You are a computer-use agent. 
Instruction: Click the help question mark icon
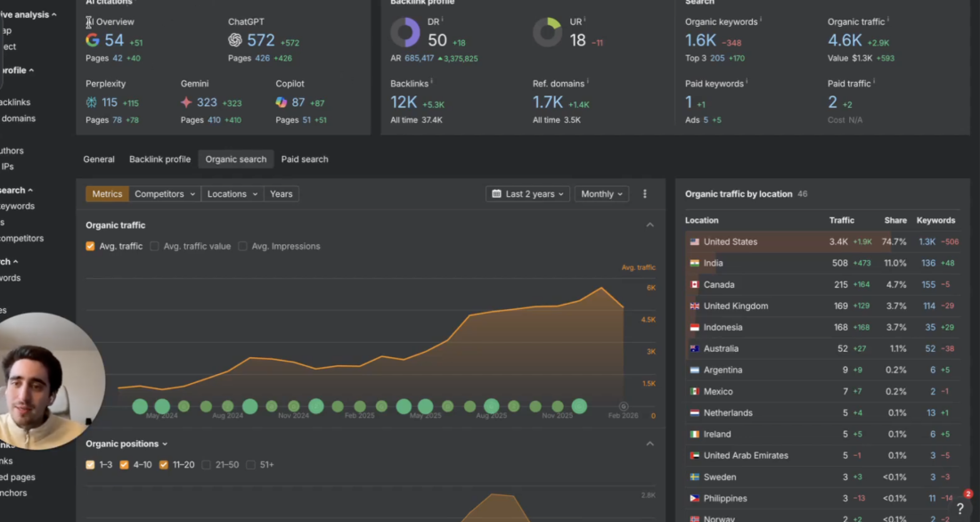pos(960,509)
